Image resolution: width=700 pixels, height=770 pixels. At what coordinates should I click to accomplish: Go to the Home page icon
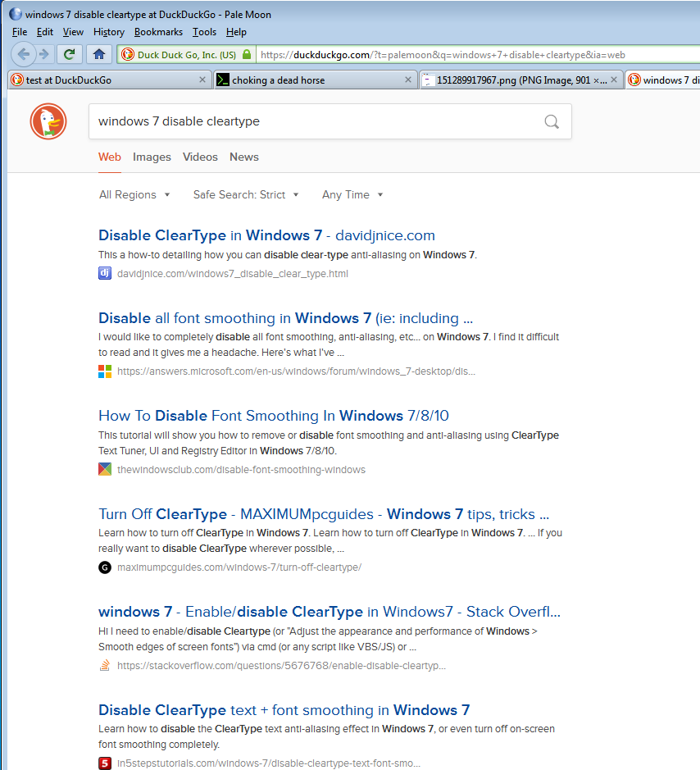click(x=98, y=54)
